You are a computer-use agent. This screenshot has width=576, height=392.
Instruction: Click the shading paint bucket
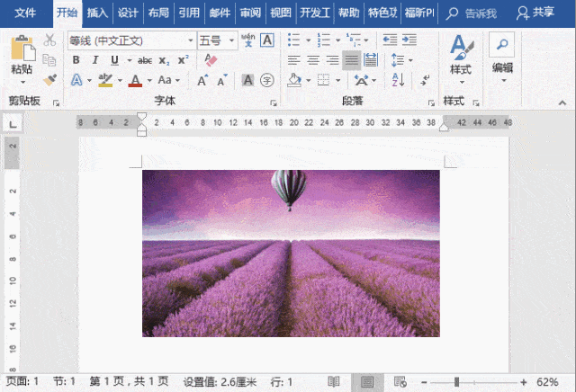coord(294,80)
